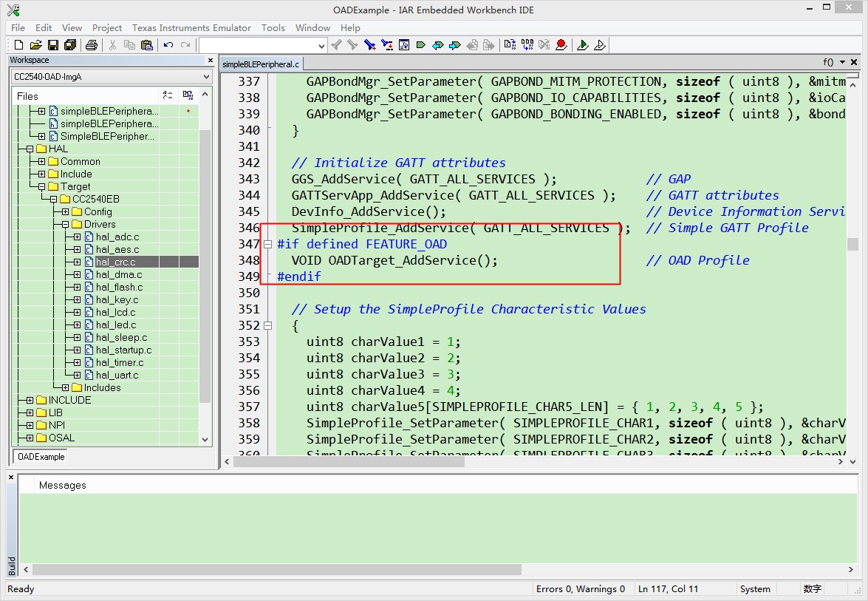Image resolution: width=868 pixels, height=601 pixels.
Task: Toggle breakpoint using the red dot icon
Action: click(x=561, y=45)
